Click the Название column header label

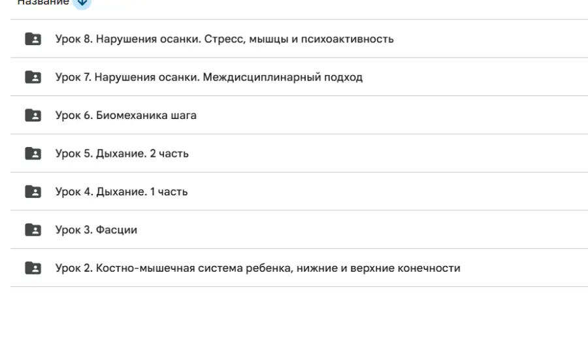pyautogui.click(x=43, y=3)
